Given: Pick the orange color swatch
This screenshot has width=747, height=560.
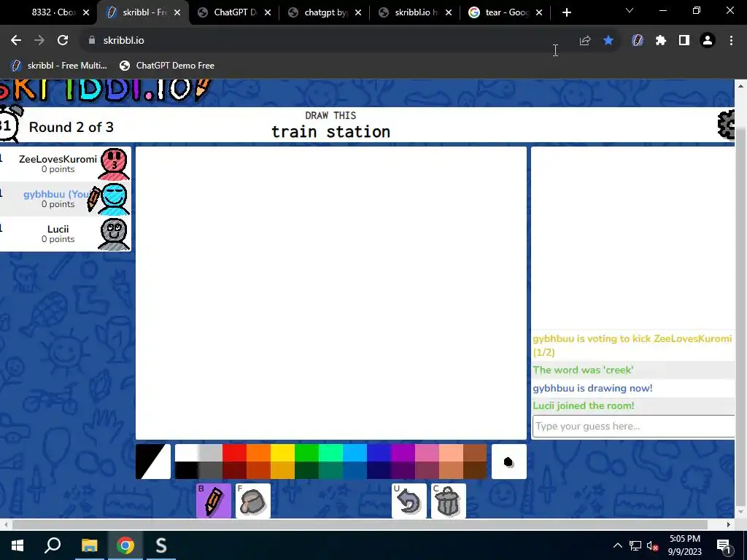Looking at the screenshot, I should click(x=258, y=453).
